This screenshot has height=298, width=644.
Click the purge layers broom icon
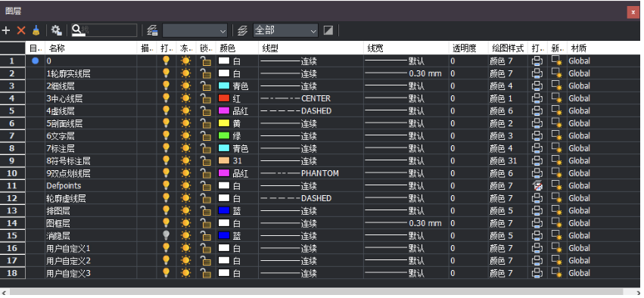(x=36, y=30)
